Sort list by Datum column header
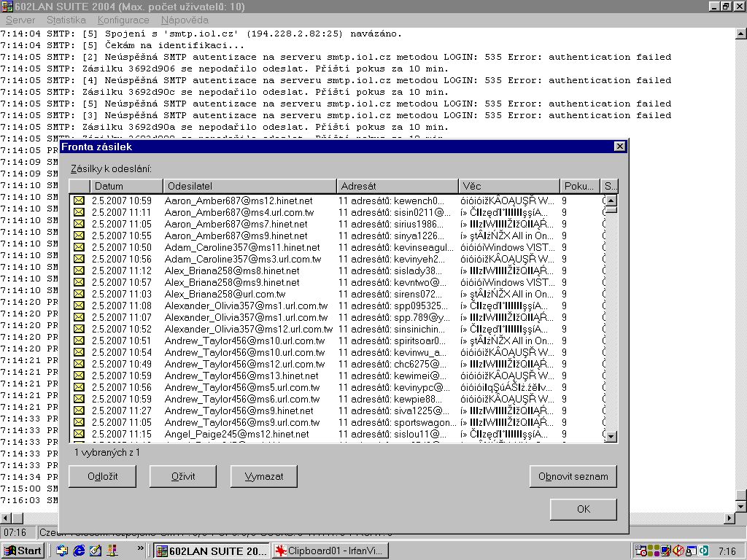 point(126,186)
